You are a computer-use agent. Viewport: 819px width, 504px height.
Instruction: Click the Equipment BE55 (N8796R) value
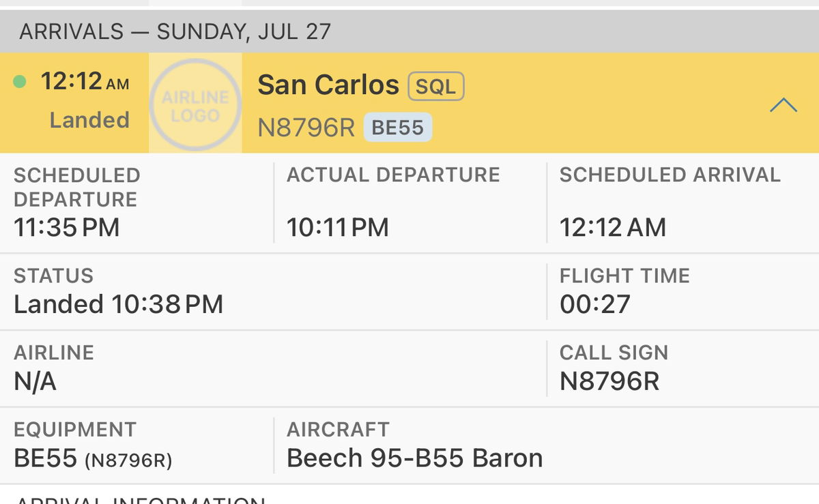point(93,458)
